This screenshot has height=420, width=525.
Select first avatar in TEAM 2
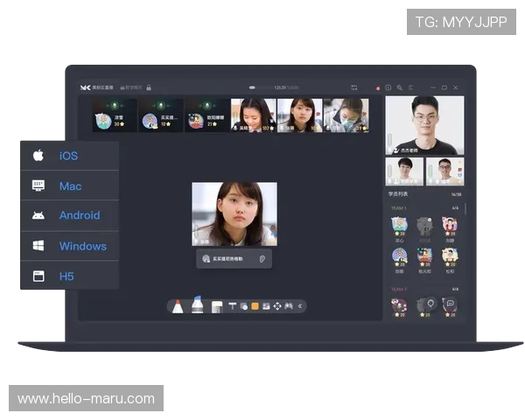[x=400, y=307]
